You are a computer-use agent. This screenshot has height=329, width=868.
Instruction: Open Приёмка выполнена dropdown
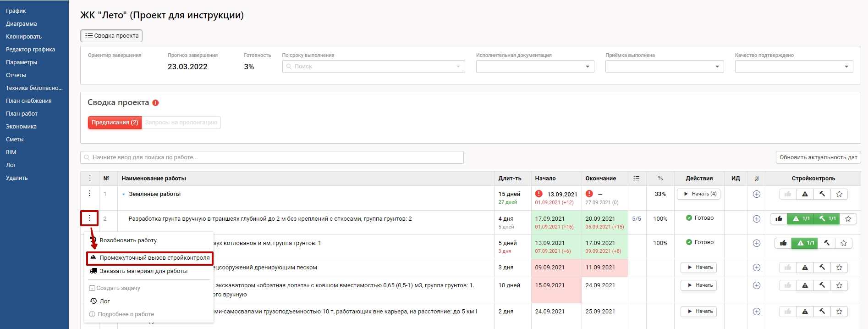pos(664,67)
